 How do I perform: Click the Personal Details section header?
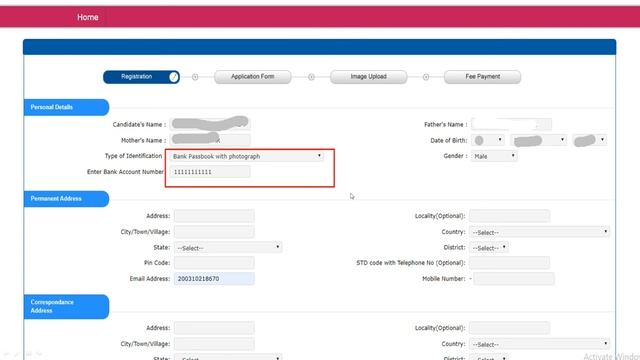(66, 107)
